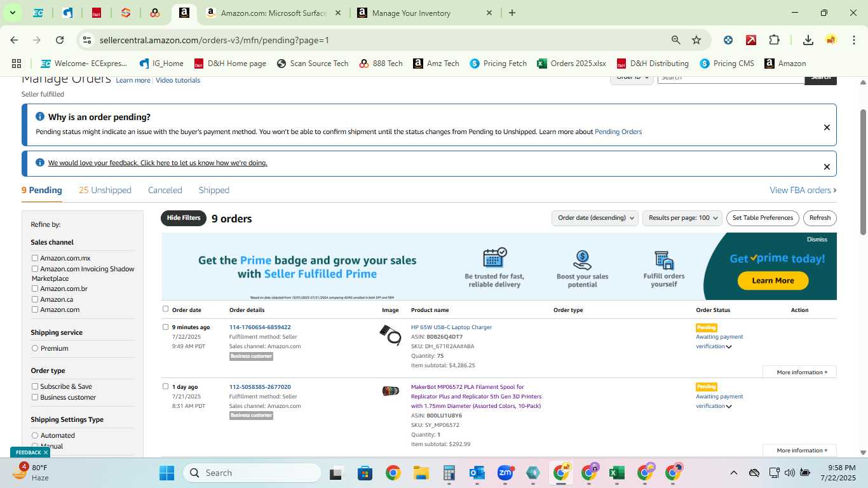Open Calculator from the taskbar
Image resolution: width=868 pixels, height=488 pixels.
pyautogui.click(x=449, y=473)
